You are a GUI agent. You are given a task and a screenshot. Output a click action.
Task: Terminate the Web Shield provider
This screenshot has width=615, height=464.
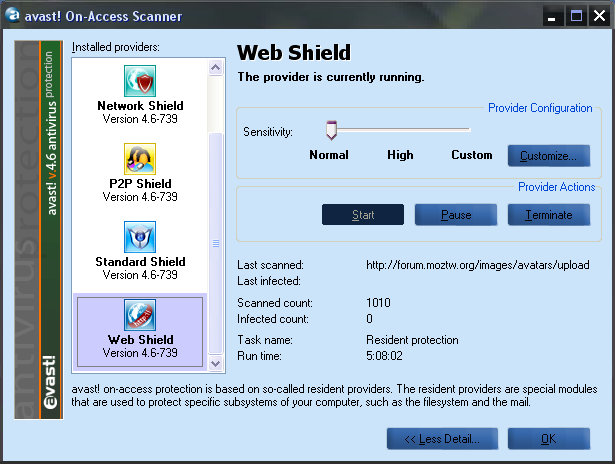coord(549,215)
